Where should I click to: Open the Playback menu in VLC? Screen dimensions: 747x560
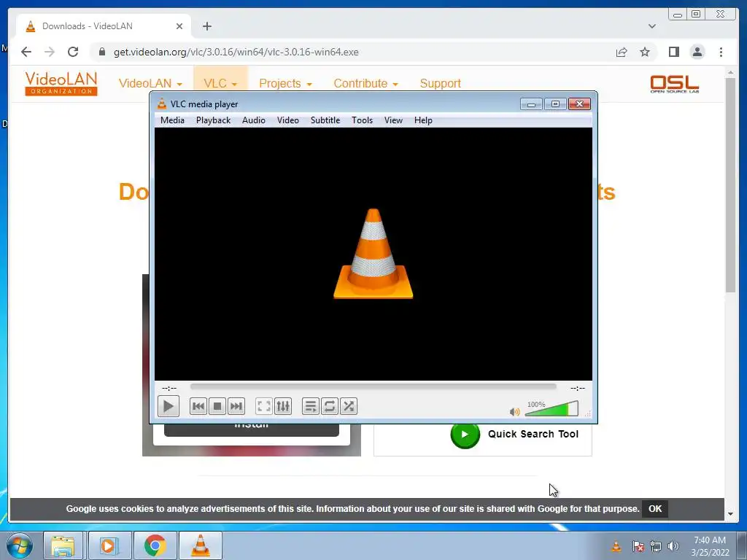point(214,120)
